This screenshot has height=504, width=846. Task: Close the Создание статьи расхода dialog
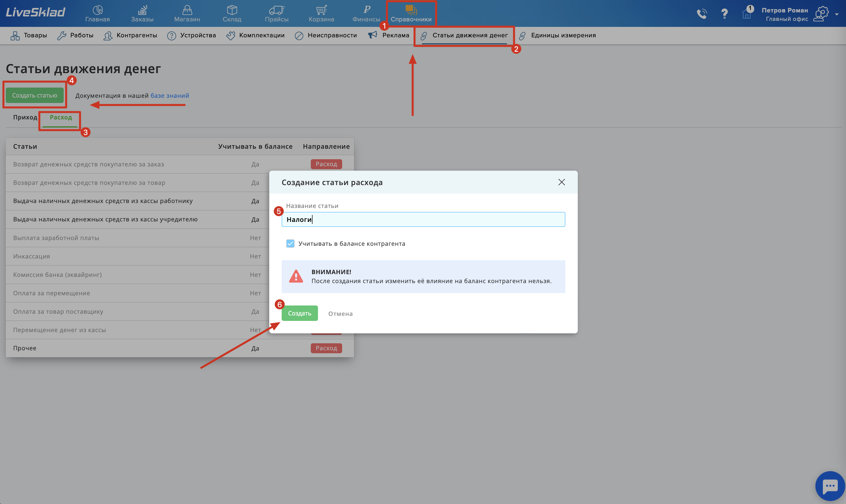(x=562, y=182)
